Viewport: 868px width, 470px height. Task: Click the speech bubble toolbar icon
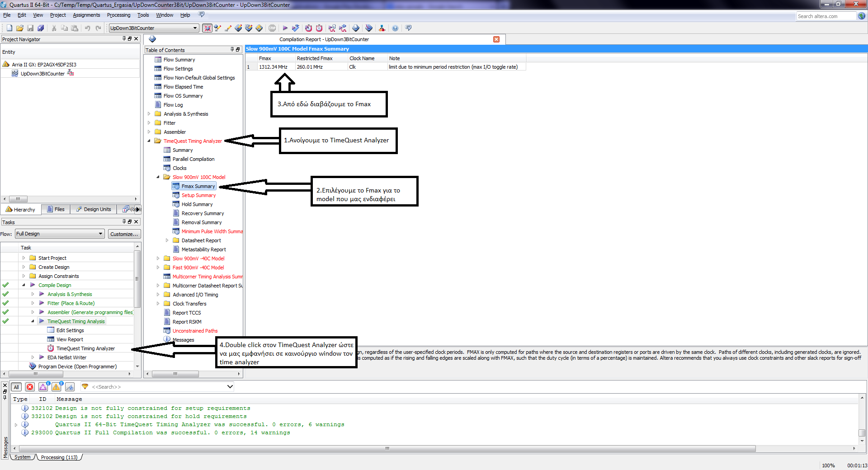pos(408,28)
